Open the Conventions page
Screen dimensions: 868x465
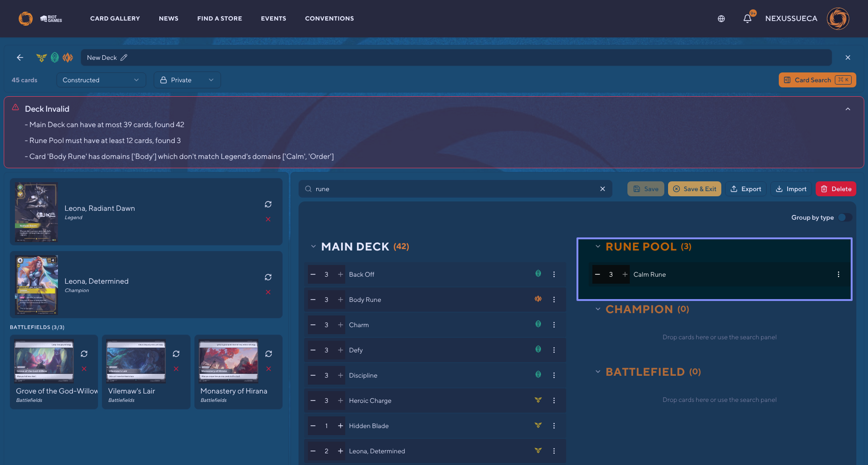(x=329, y=19)
